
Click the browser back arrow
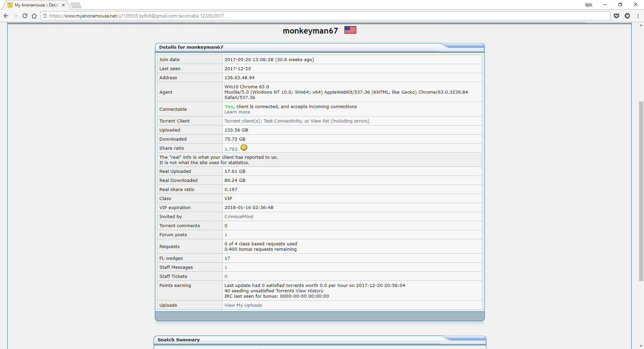pyautogui.click(x=6, y=16)
